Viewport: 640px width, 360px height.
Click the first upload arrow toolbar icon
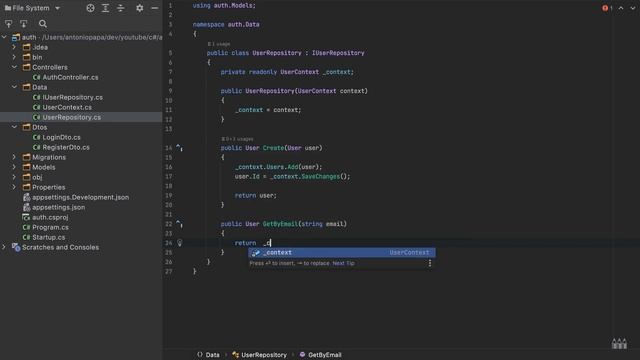pos(9,24)
